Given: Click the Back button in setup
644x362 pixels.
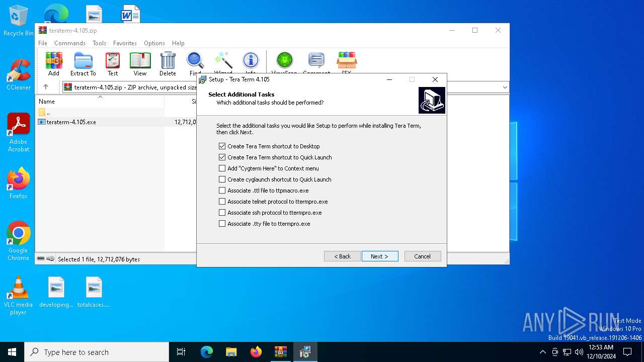Looking at the screenshot, I should tap(342, 256).
